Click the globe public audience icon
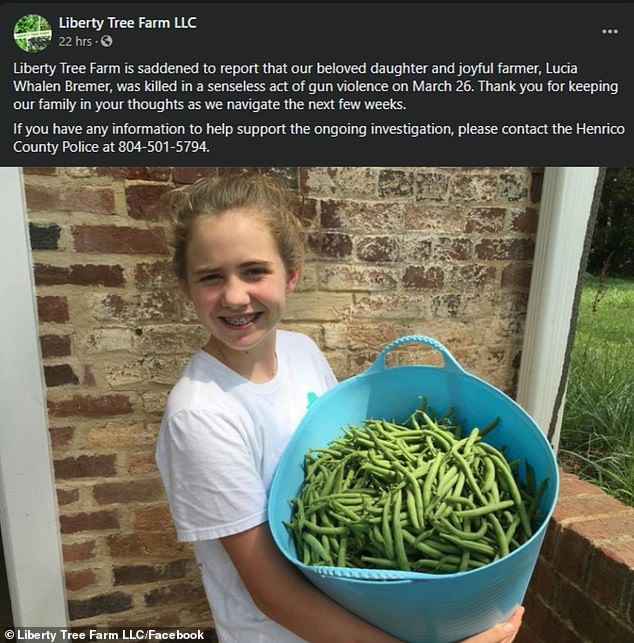Viewport: 634px width, 643px height. [x=106, y=41]
